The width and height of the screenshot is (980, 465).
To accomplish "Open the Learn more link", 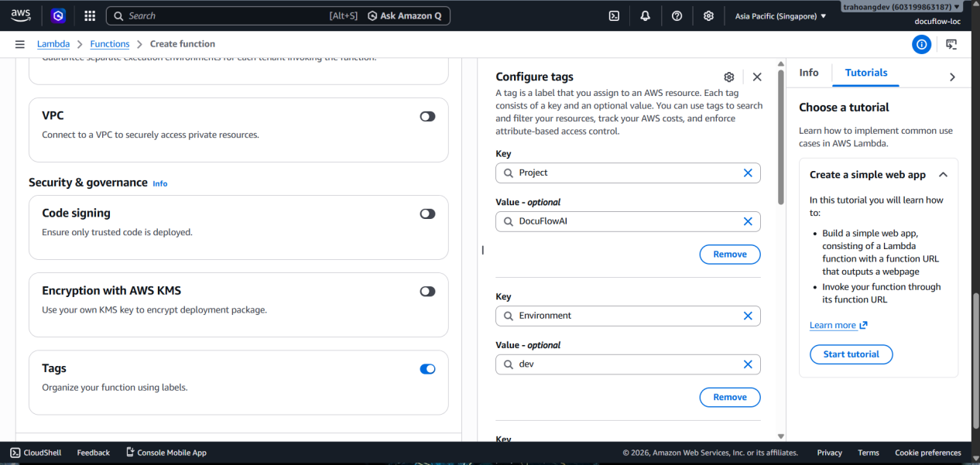I will pos(838,325).
